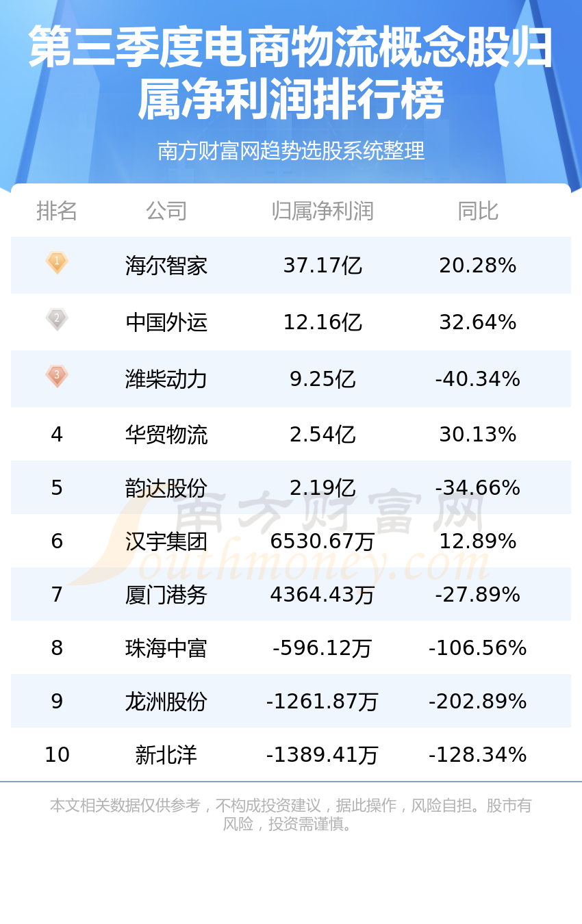Click the silver rank 2 medal icon
This screenshot has height=924, width=582.
tap(57, 319)
